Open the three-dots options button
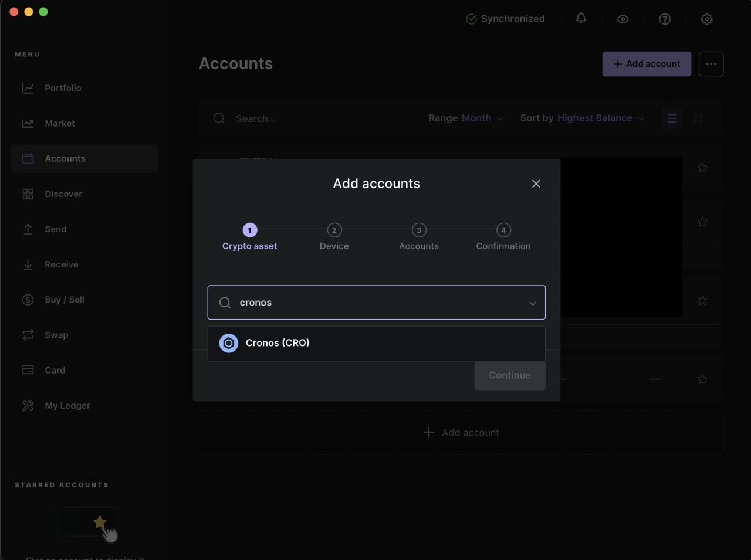 (711, 64)
